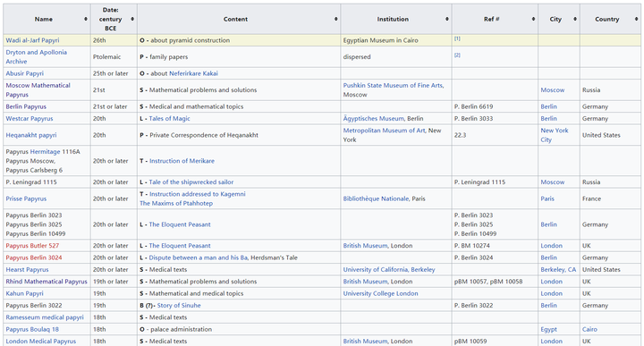Open red Papyrus Butler 527 link
This screenshot has width=644, height=346.
[32, 246]
